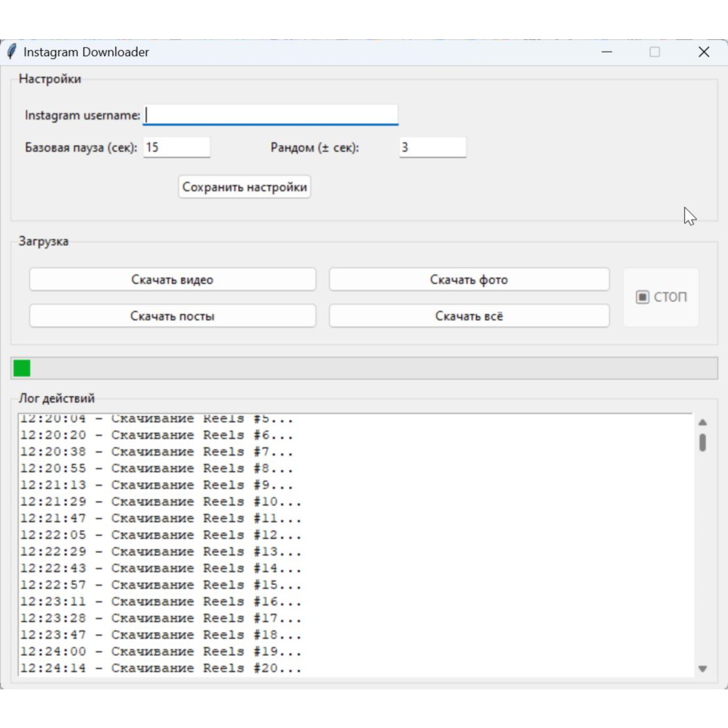Close the Instagram Downloader window
Screen dimensions: 728x728
pos(703,52)
